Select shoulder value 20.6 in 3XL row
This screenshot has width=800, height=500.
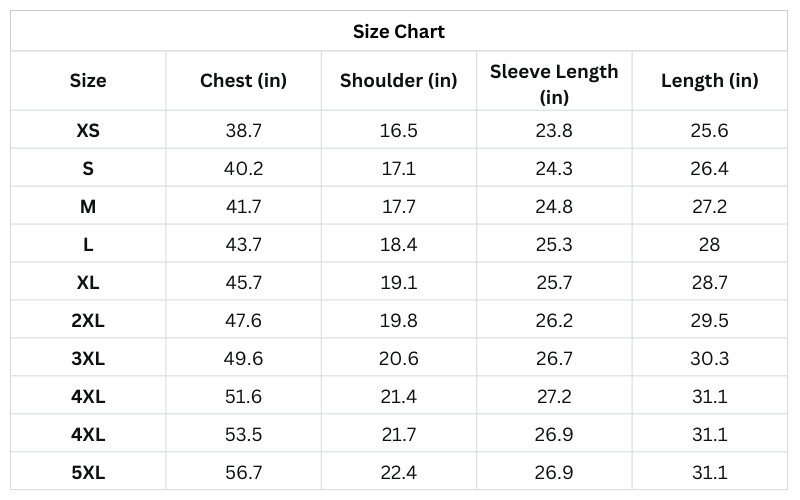398,358
